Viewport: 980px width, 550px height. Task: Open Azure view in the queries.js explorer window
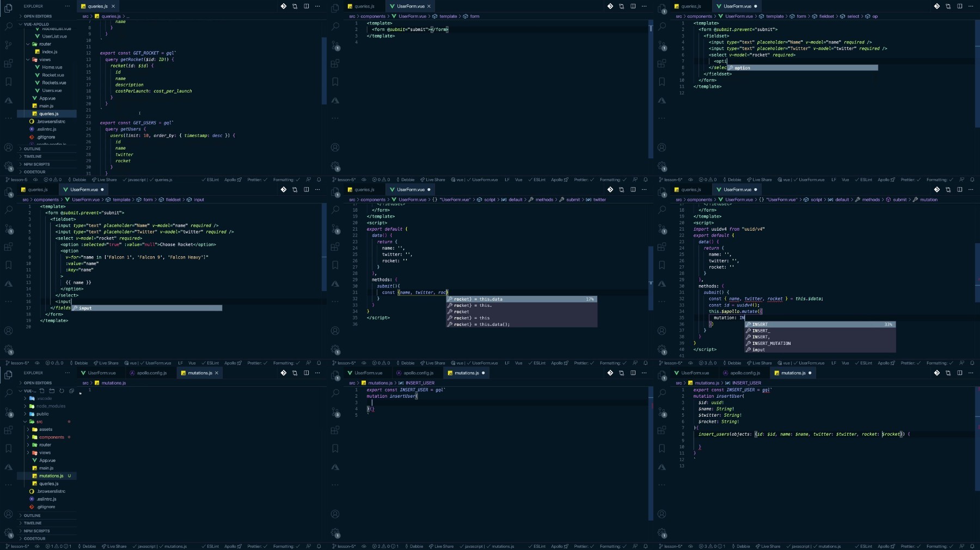click(8, 101)
